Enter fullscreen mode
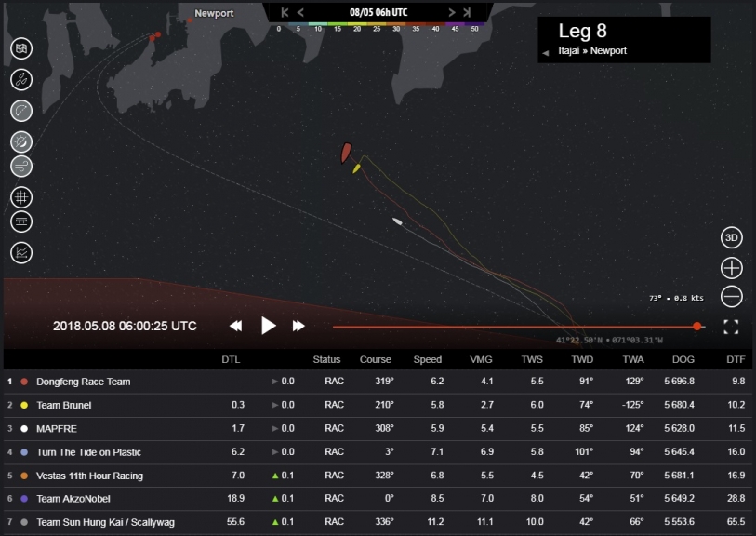This screenshot has height=536, width=756. (732, 328)
